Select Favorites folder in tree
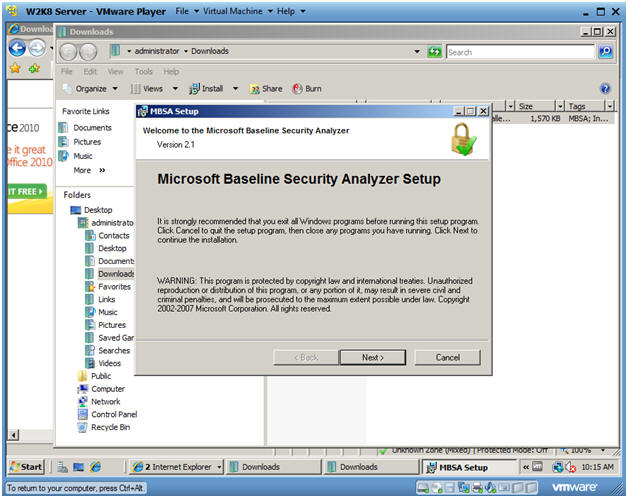 pos(114,287)
